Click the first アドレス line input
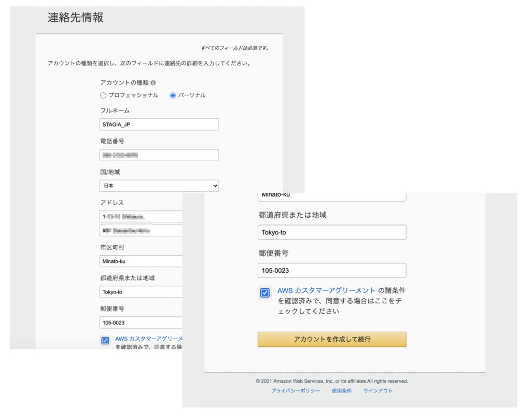The image size is (531, 420). point(141,216)
